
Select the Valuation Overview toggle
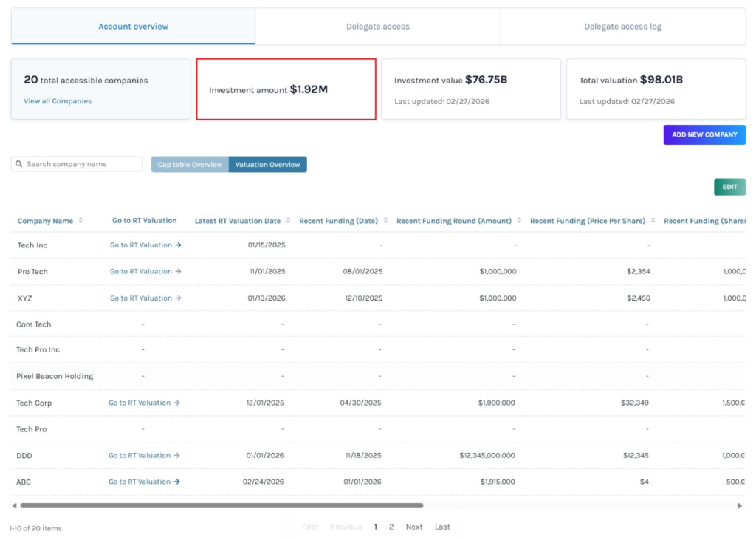click(x=267, y=165)
